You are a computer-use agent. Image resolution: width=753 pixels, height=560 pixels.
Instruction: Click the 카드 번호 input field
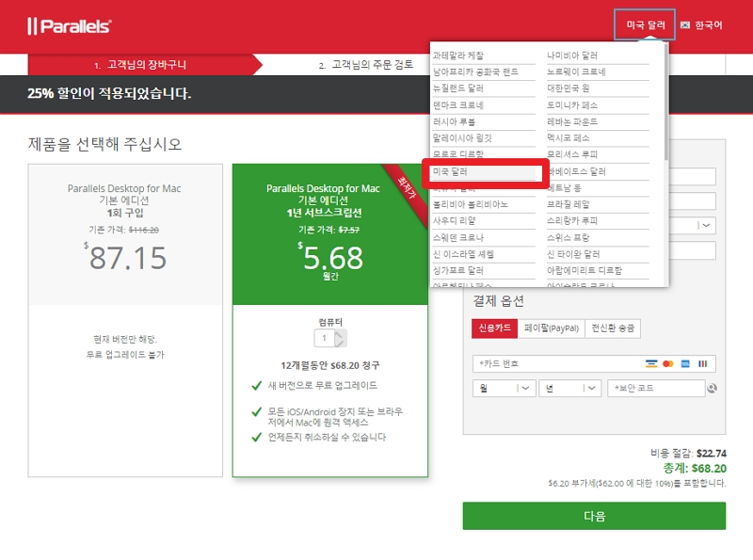click(x=594, y=363)
